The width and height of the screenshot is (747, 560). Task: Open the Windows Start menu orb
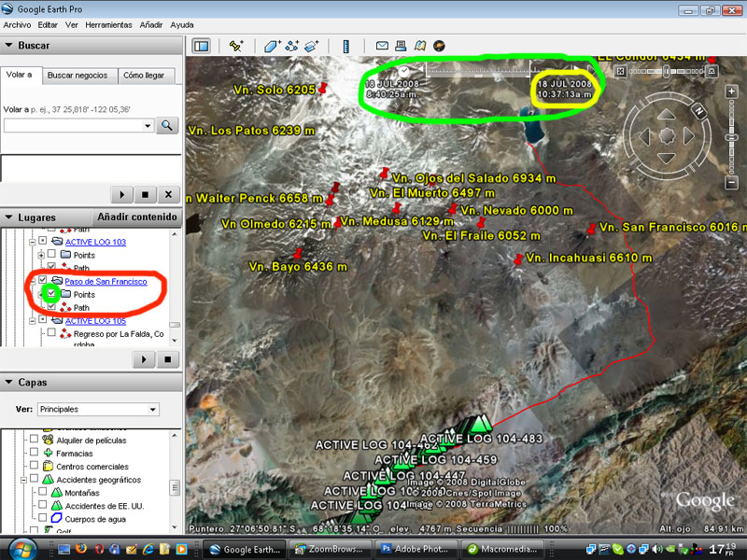coord(21,549)
